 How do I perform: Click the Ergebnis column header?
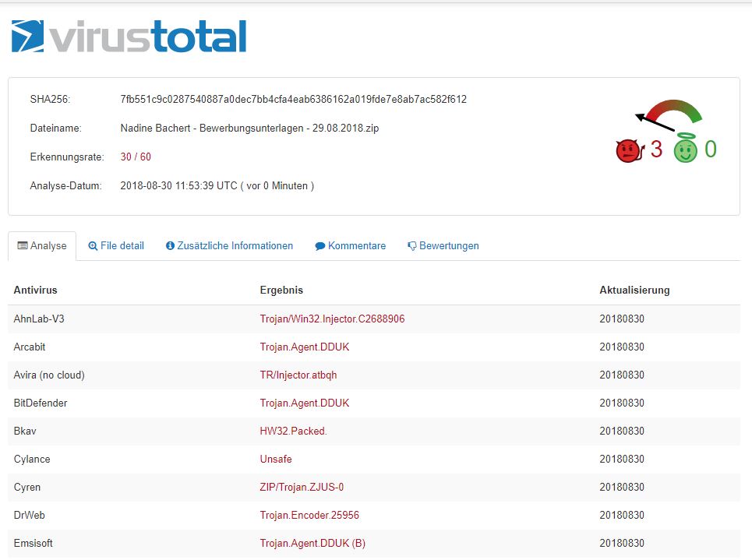(x=281, y=290)
